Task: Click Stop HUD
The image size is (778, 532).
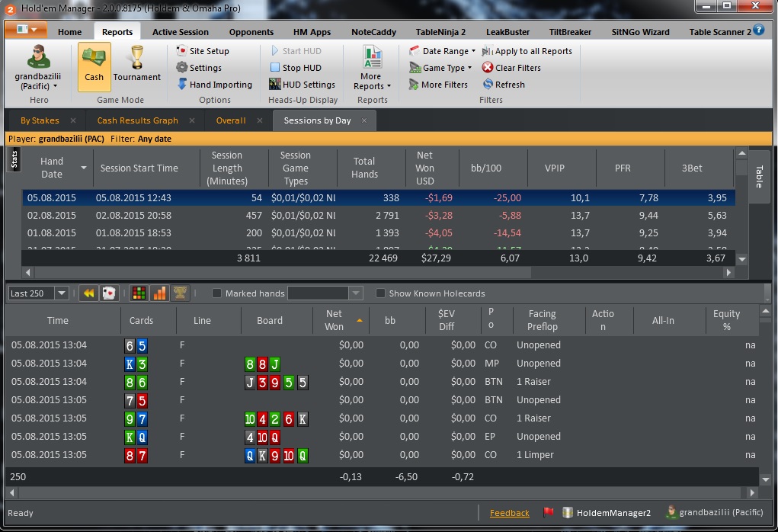Action: click(x=296, y=68)
